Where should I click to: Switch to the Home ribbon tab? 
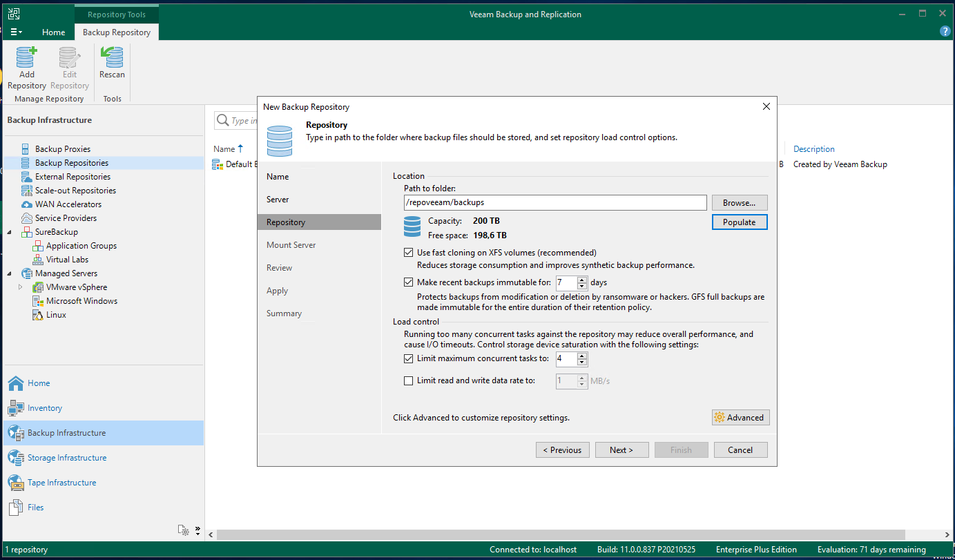(53, 32)
